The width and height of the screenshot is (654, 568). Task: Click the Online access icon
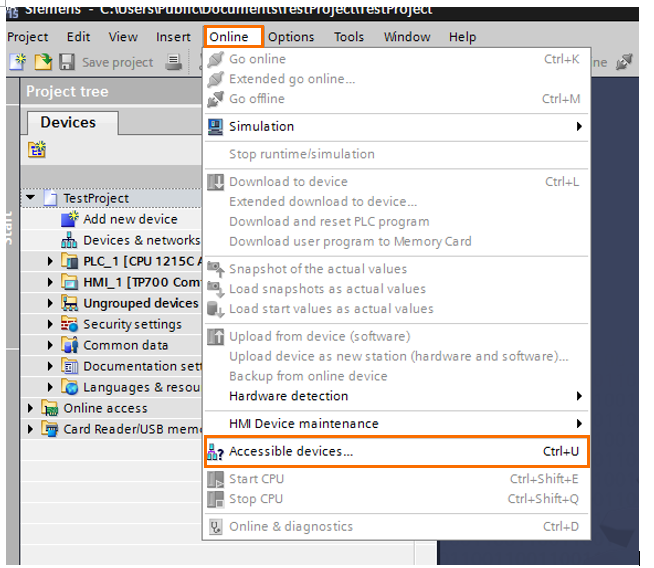point(50,408)
